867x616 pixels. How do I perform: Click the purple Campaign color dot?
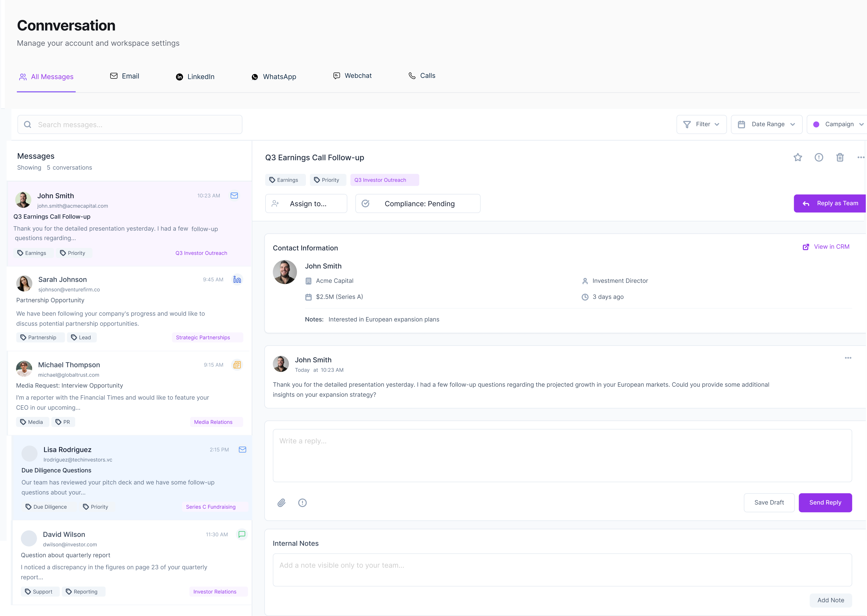[817, 124]
